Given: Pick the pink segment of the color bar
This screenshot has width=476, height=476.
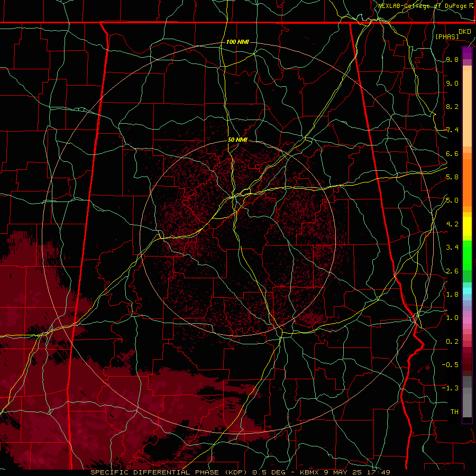Looking at the screenshot, I should click(x=467, y=321).
